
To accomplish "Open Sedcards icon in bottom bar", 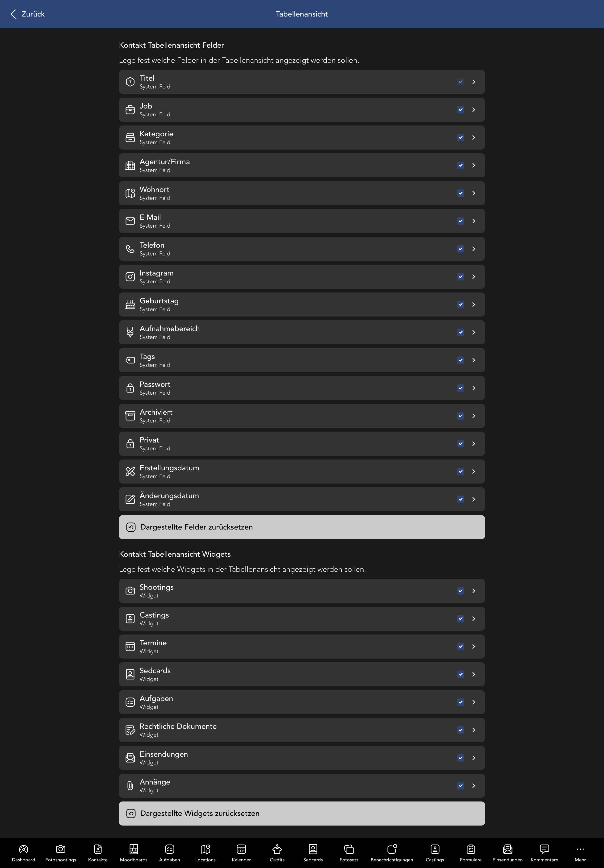I will 313,849.
